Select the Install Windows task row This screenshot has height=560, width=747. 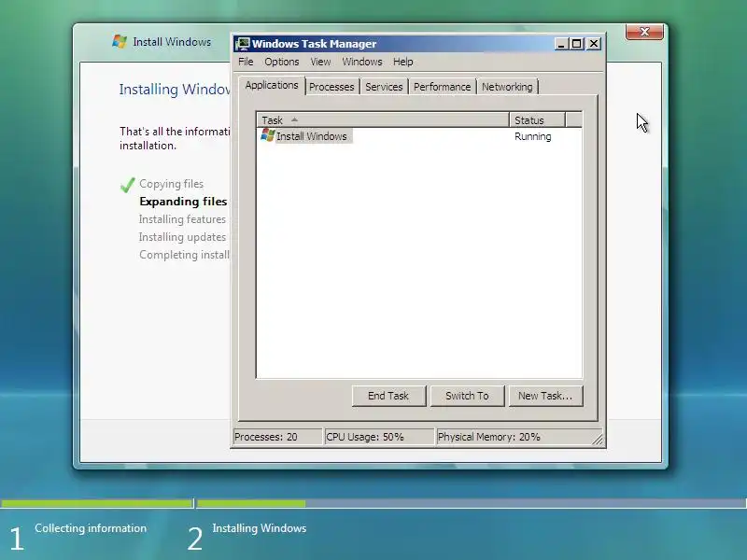[418, 136]
